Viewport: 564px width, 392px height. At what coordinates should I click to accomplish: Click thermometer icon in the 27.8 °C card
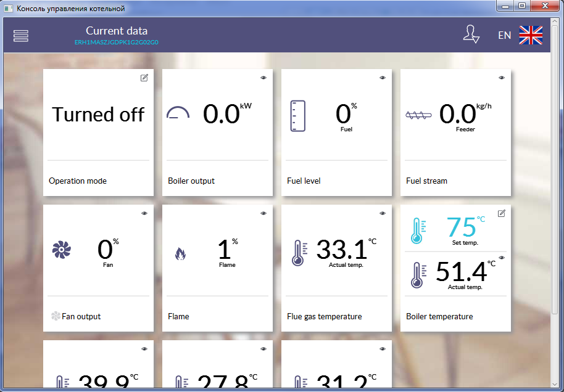coord(181,382)
